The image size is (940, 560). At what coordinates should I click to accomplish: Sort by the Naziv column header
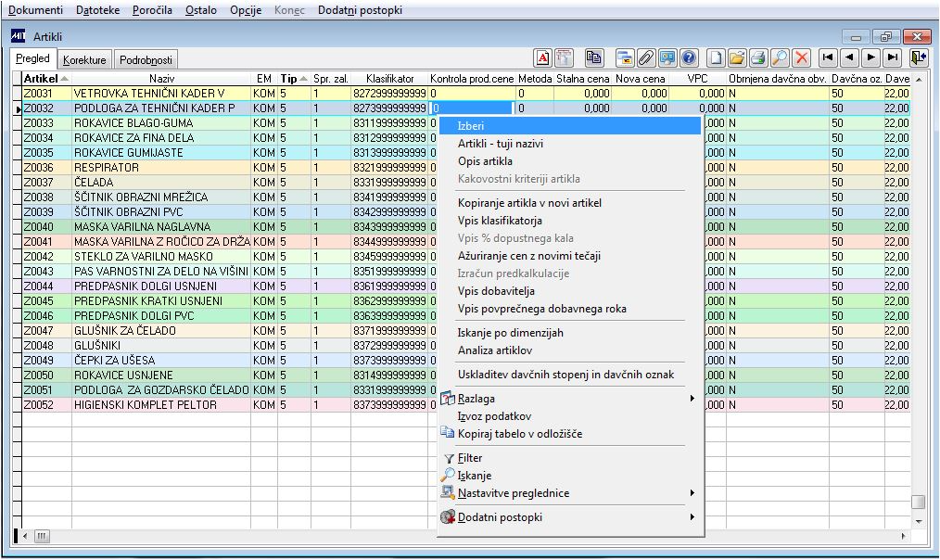coord(161,80)
